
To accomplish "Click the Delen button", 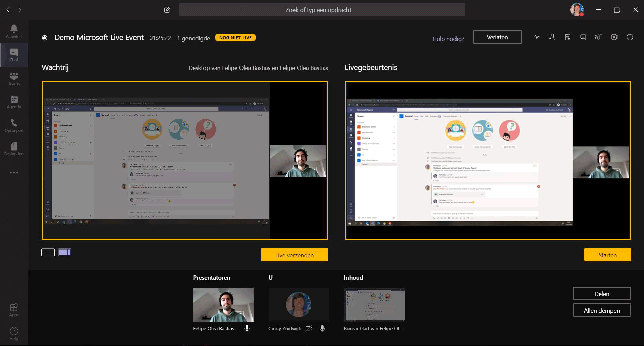I will pyautogui.click(x=602, y=293).
